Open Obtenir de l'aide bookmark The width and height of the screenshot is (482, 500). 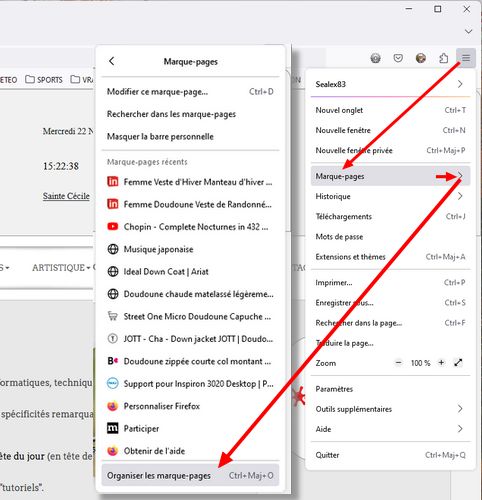(x=190, y=451)
